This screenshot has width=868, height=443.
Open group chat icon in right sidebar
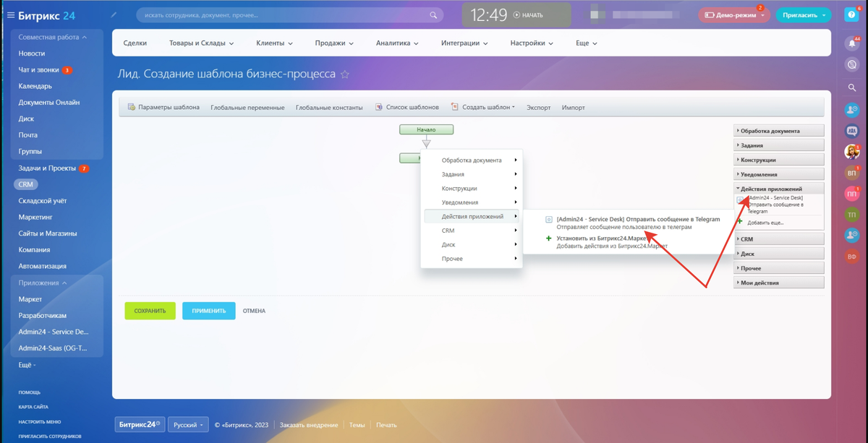click(852, 132)
